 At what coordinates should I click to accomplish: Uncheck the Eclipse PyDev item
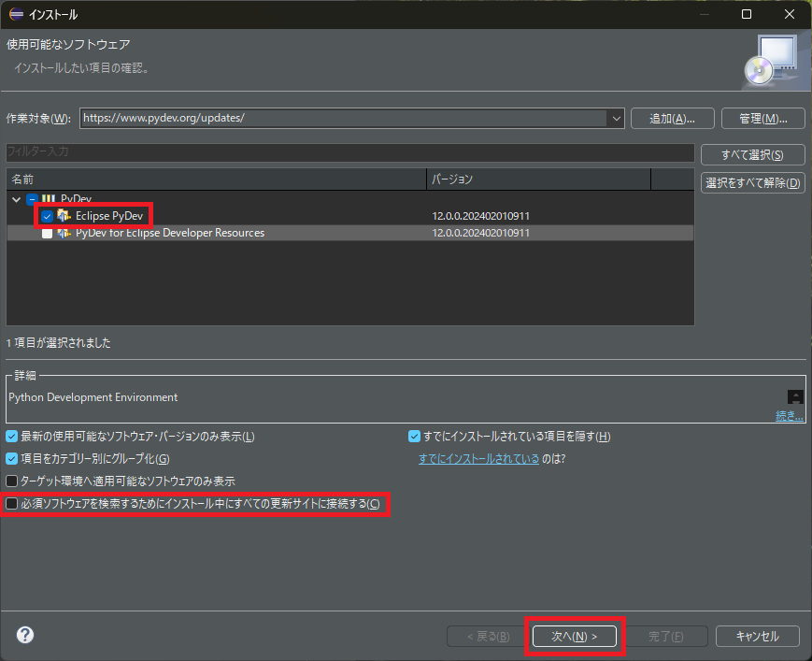[47, 215]
